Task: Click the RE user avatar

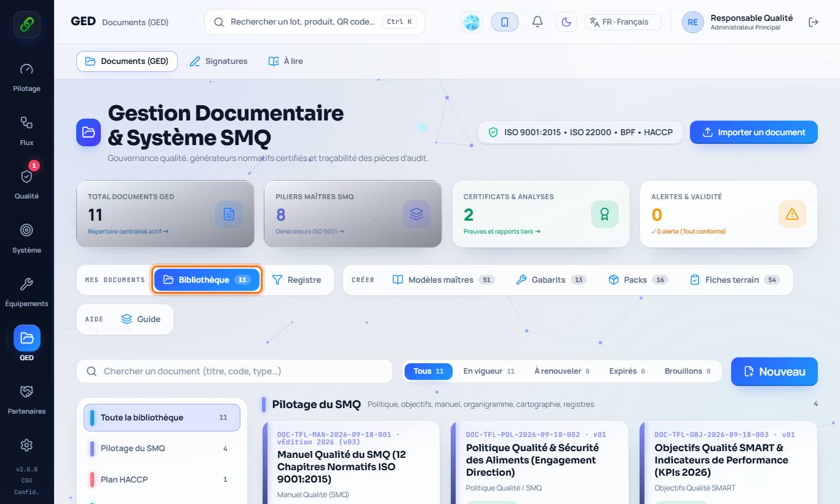Action: click(x=692, y=22)
